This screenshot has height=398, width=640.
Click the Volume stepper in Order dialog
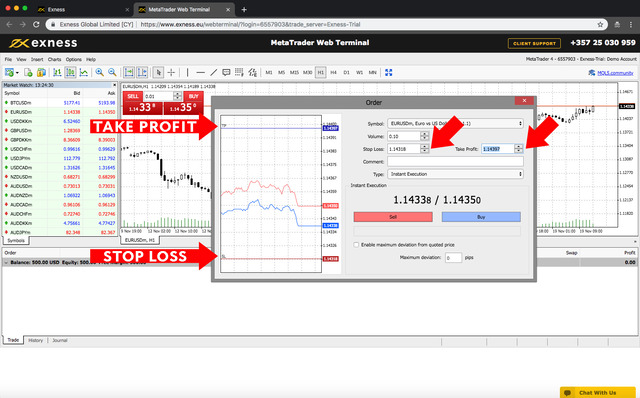424,136
